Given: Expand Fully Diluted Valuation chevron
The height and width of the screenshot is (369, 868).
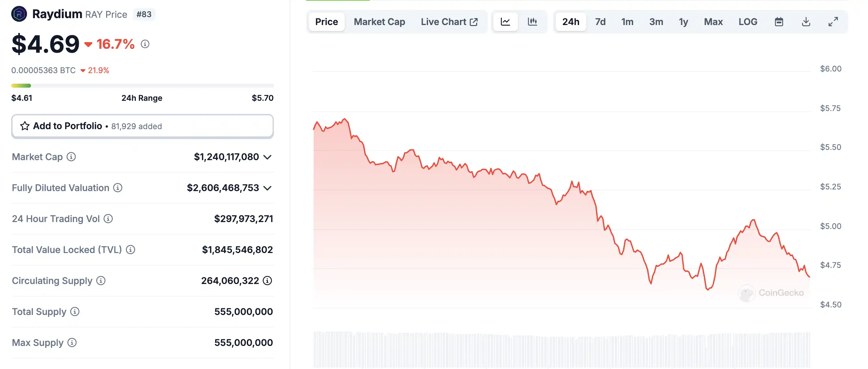Looking at the screenshot, I should (267, 188).
